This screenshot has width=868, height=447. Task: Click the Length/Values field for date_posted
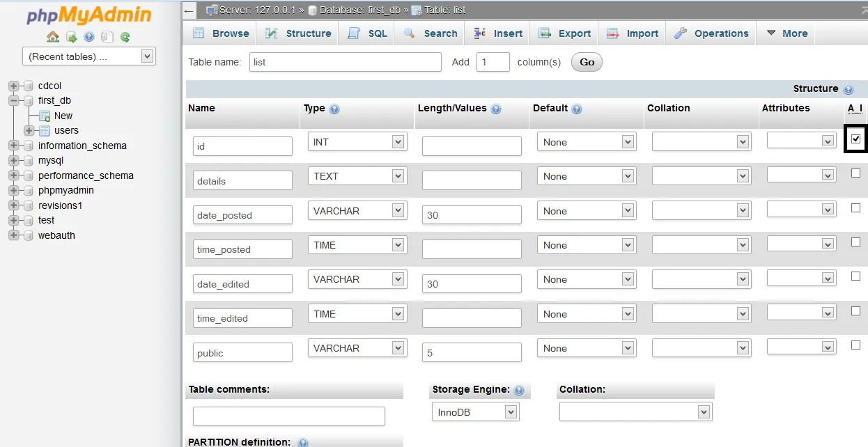(x=472, y=215)
